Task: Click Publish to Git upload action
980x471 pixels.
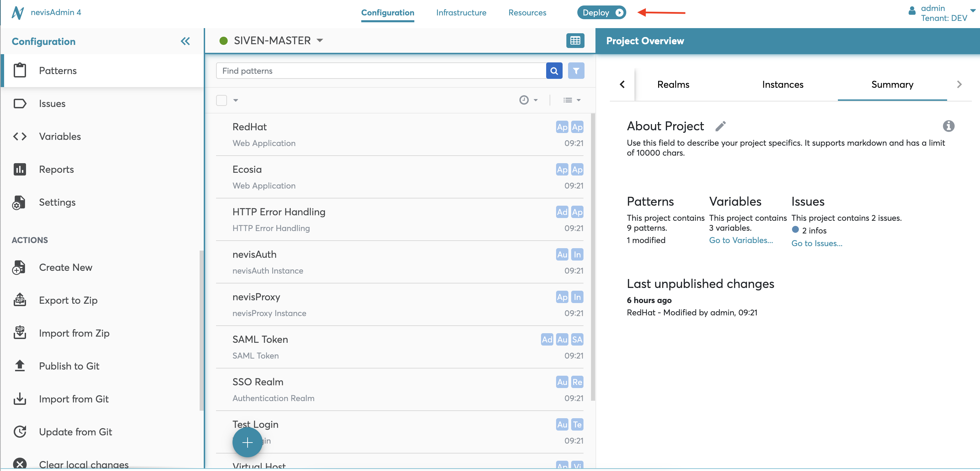Action: tap(69, 366)
